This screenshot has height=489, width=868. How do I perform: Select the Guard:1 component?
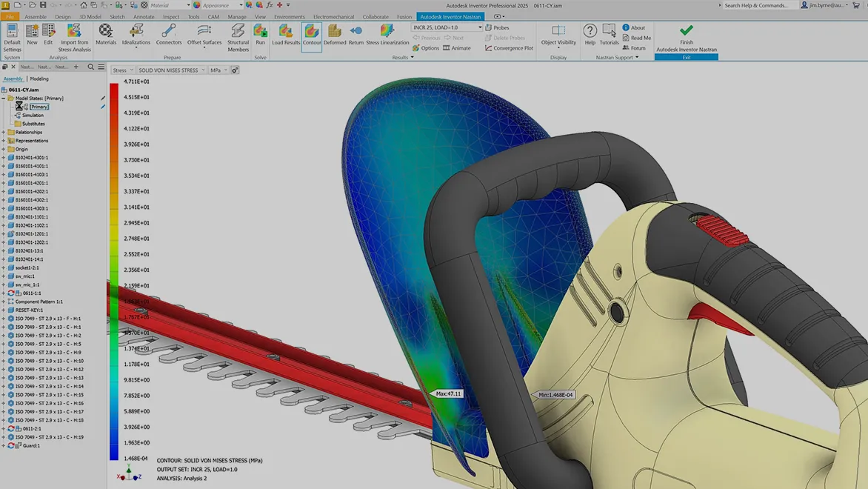[x=31, y=445]
